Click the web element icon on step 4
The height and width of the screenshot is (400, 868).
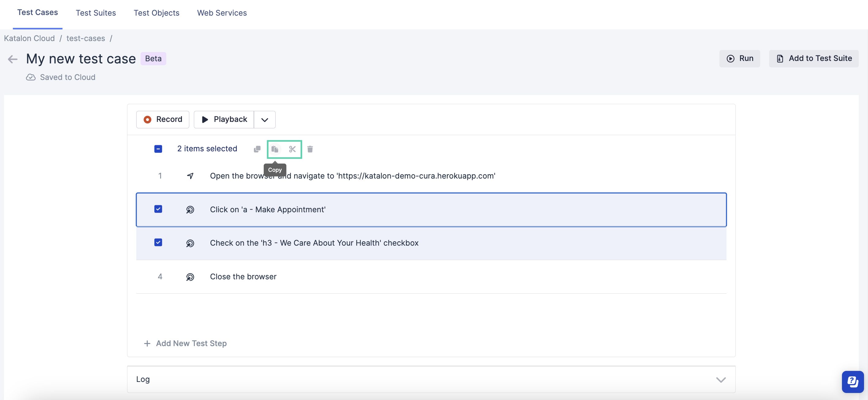tap(191, 277)
